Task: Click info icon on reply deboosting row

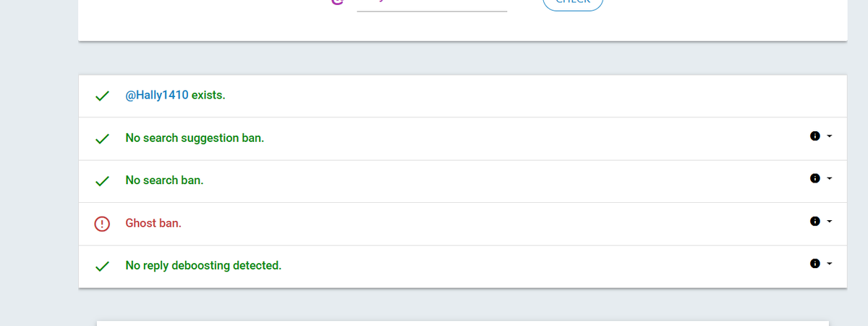Action: [815, 264]
